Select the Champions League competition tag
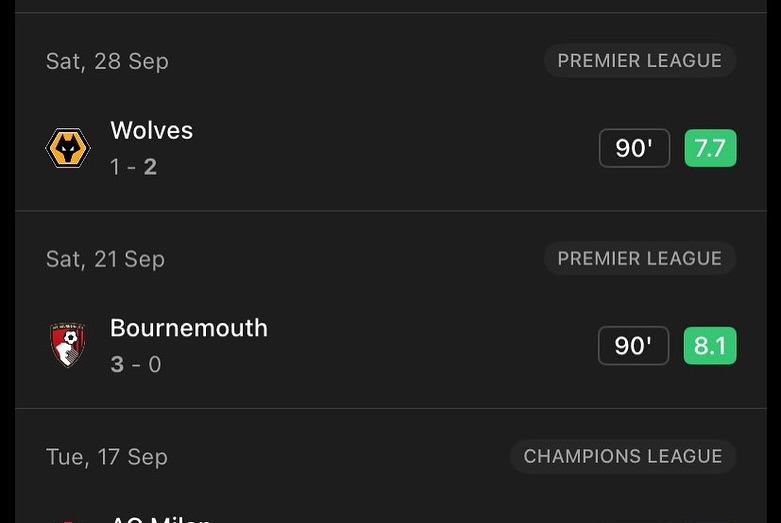Screen dimensions: 781x523 [623, 456]
